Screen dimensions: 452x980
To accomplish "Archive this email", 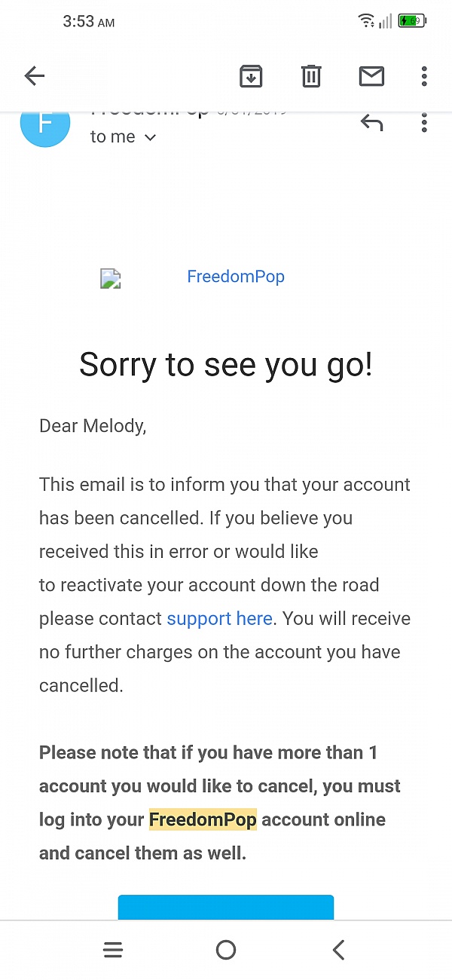I will 251,75.
